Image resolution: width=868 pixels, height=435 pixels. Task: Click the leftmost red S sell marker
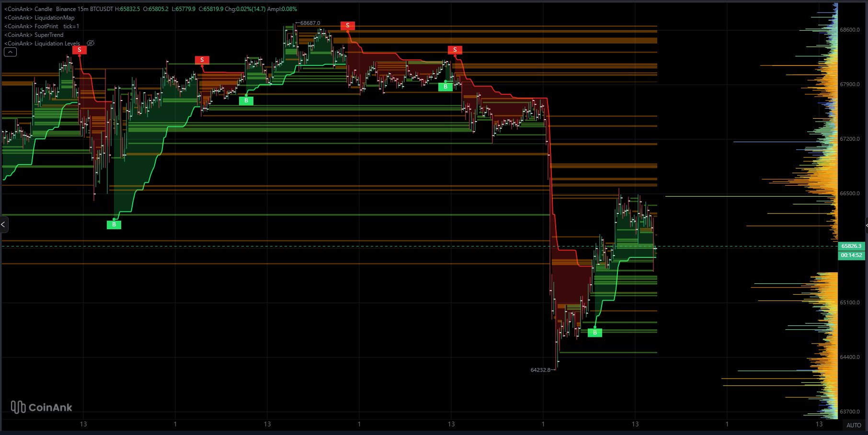pyautogui.click(x=80, y=50)
